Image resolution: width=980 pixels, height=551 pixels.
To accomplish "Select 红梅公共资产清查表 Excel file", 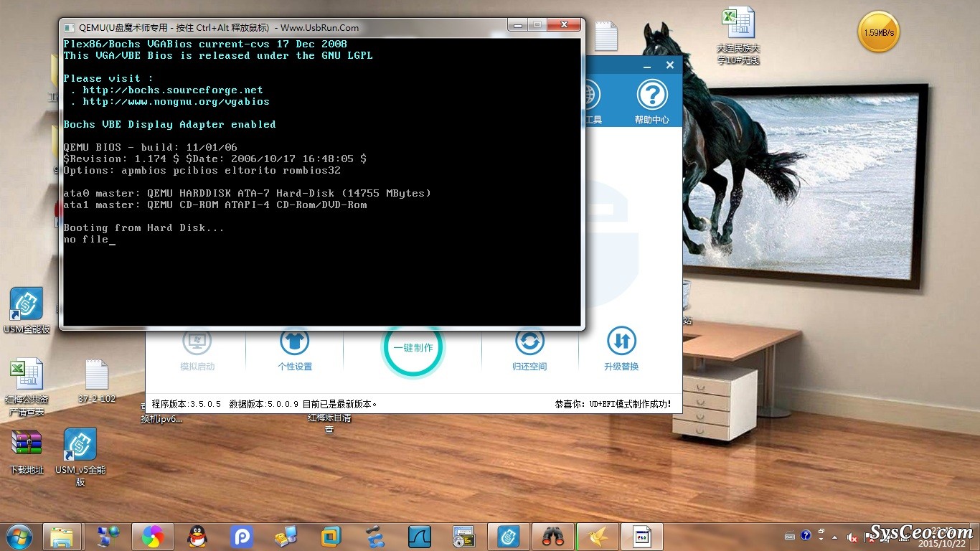I will [27, 387].
